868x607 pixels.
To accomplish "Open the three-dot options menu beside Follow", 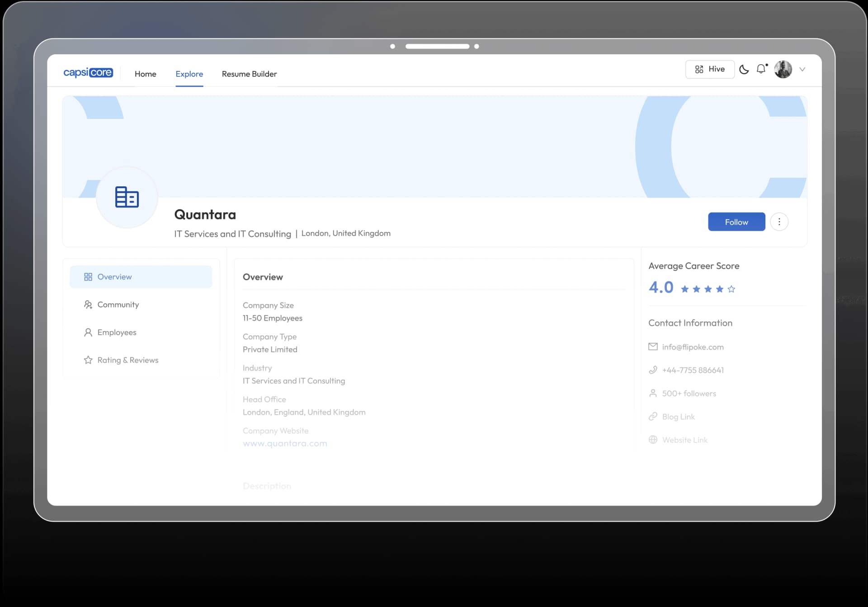I will click(779, 222).
